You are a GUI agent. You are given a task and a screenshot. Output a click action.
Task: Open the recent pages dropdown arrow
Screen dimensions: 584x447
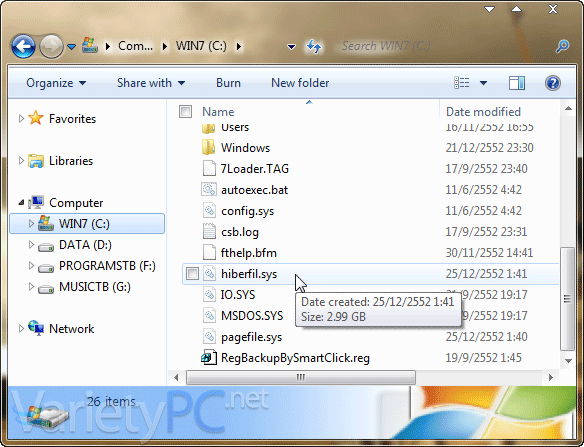click(x=71, y=47)
